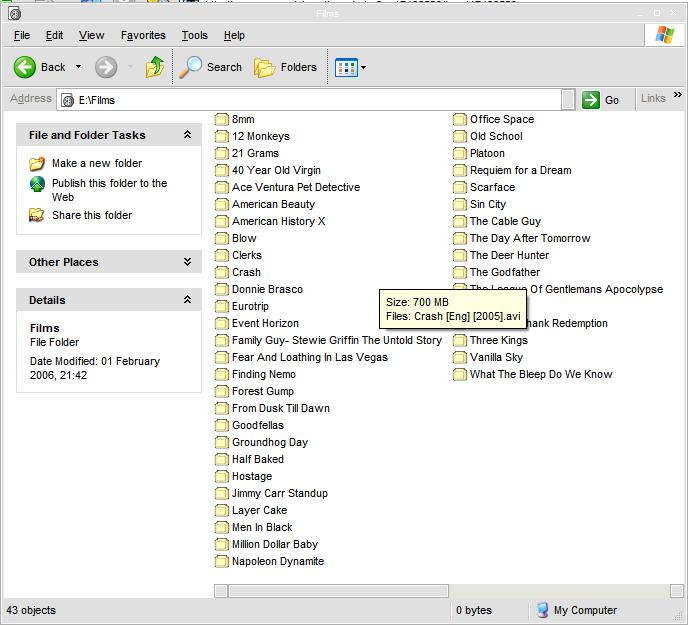The height and width of the screenshot is (625, 688).
Task: Open the Help menu
Action: click(234, 35)
